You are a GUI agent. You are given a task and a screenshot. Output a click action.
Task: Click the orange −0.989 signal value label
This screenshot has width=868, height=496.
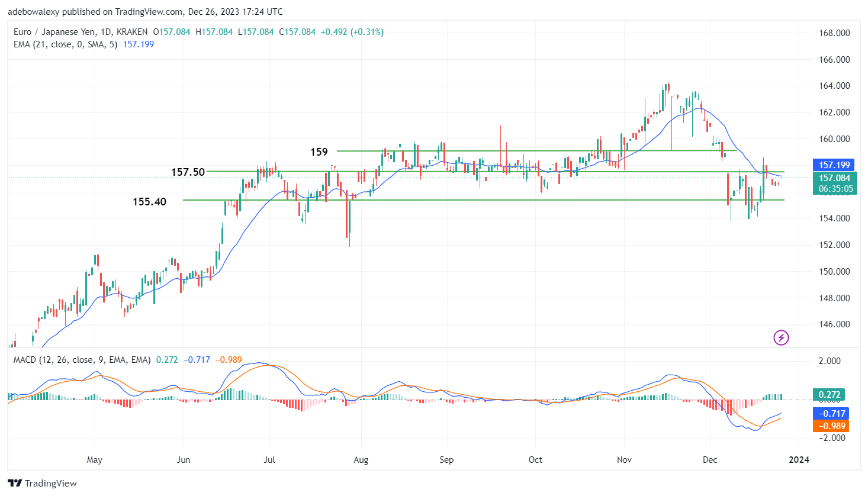(x=831, y=426)
